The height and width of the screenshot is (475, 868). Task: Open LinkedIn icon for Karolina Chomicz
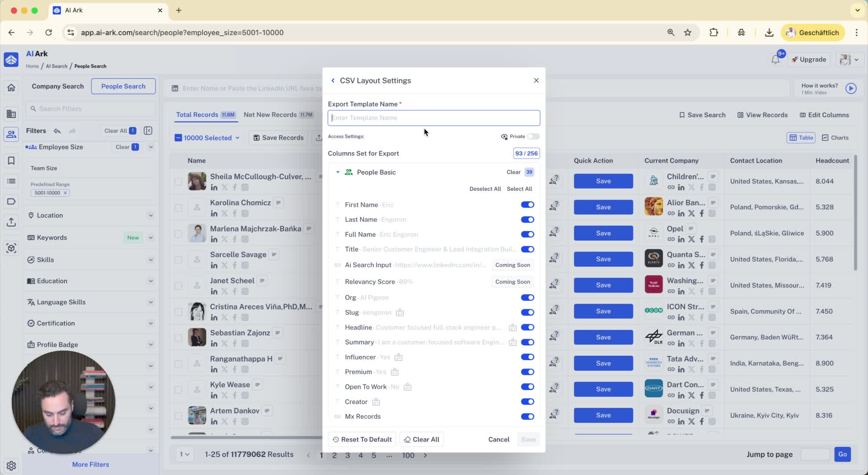click(214, 213)
